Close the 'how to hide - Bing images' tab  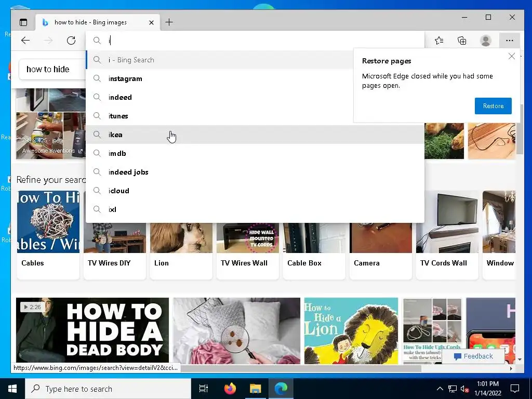[151, 22]
